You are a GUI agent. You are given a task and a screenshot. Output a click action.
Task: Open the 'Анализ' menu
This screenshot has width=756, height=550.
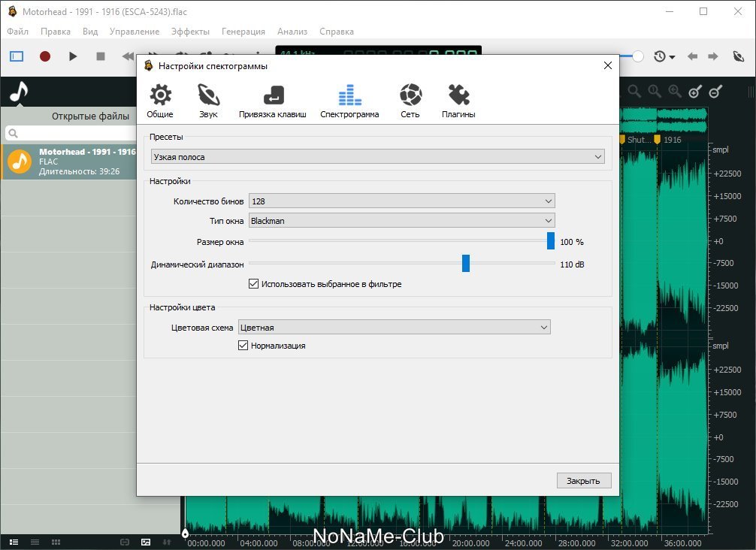pyautogui.click(x=292, y=32)
